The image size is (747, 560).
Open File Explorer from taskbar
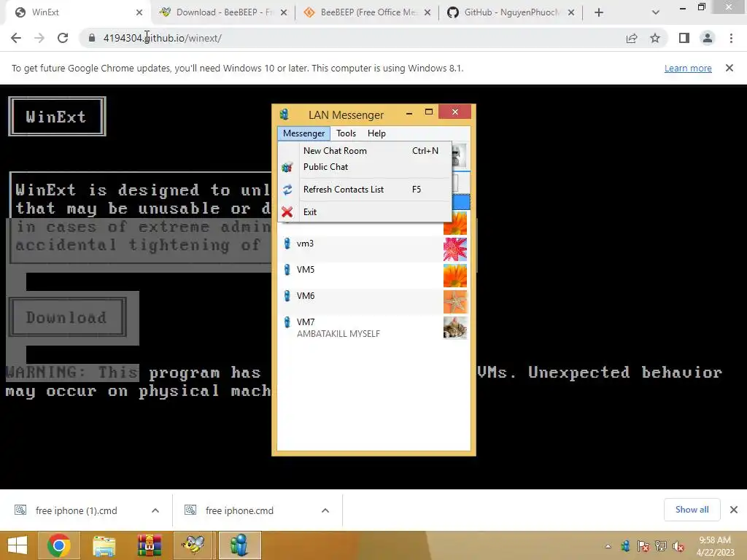[104, 545]
